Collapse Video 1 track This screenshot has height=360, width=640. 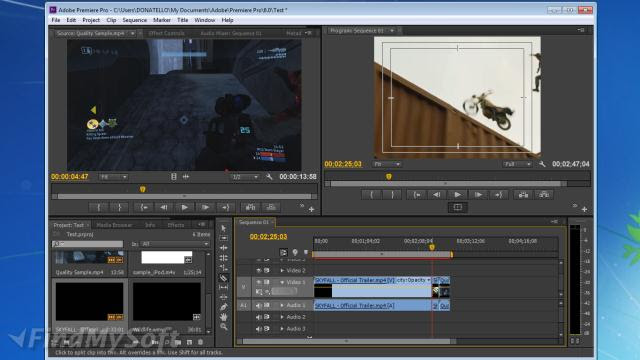click(x=282, y=282)
